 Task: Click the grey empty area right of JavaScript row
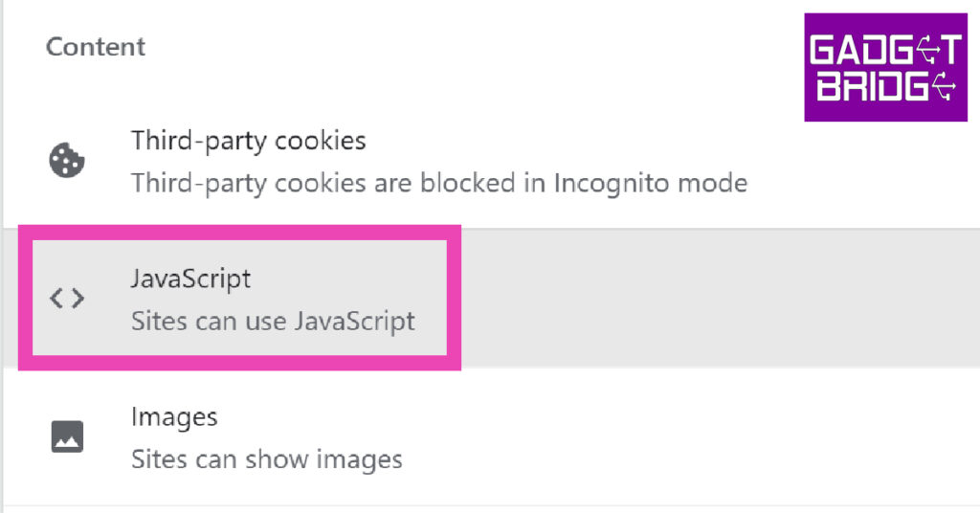tap(718, 299)
